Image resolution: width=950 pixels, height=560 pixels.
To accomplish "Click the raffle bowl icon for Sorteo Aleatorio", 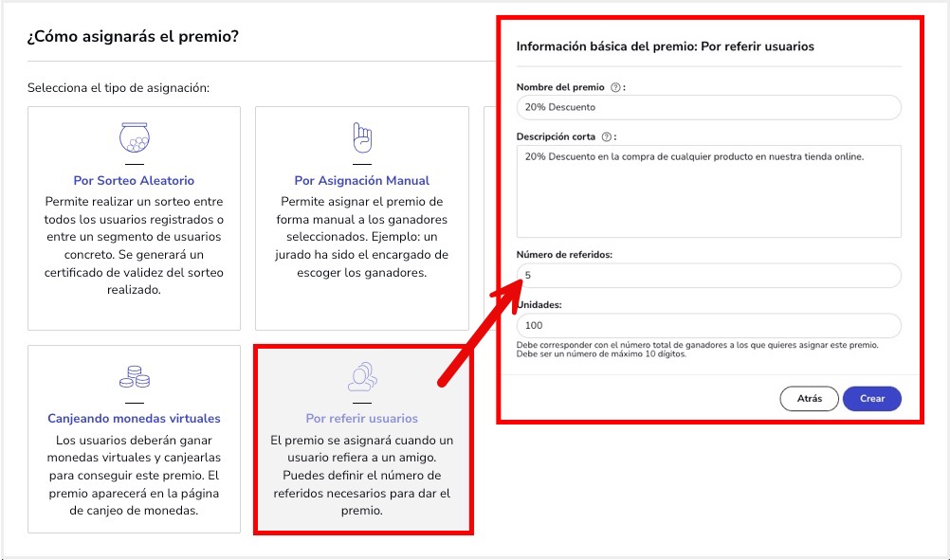I will coord(134,138).
